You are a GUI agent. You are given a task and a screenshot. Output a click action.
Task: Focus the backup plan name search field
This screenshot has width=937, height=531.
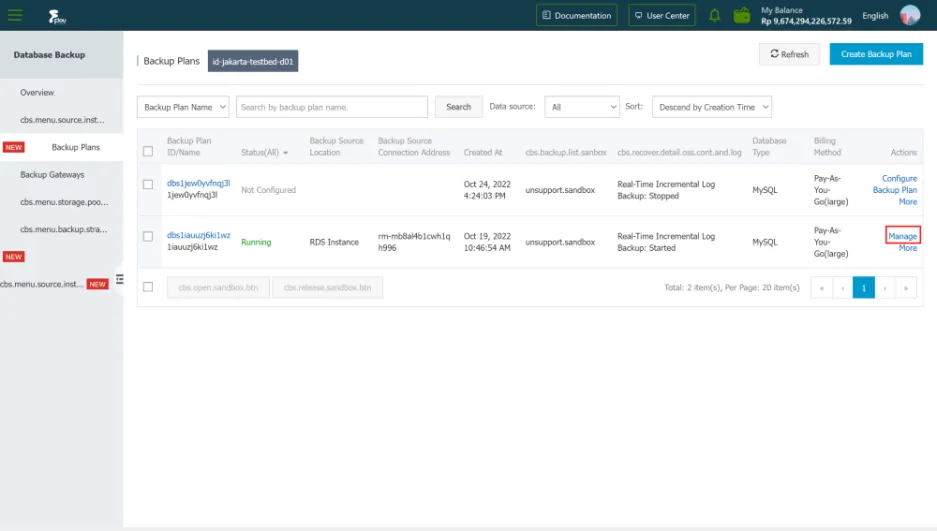pos(332,107)
